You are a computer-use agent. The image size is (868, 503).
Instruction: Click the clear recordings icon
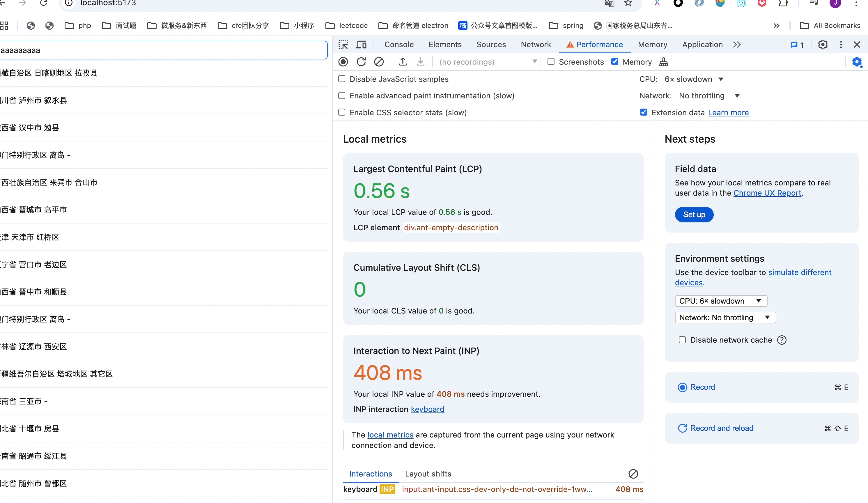click(x=379, y=62)
